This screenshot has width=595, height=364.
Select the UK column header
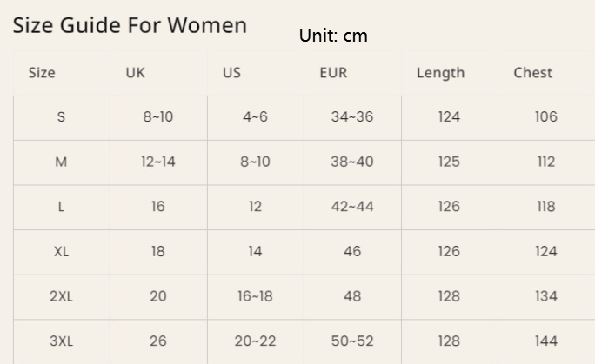[135, 73]
